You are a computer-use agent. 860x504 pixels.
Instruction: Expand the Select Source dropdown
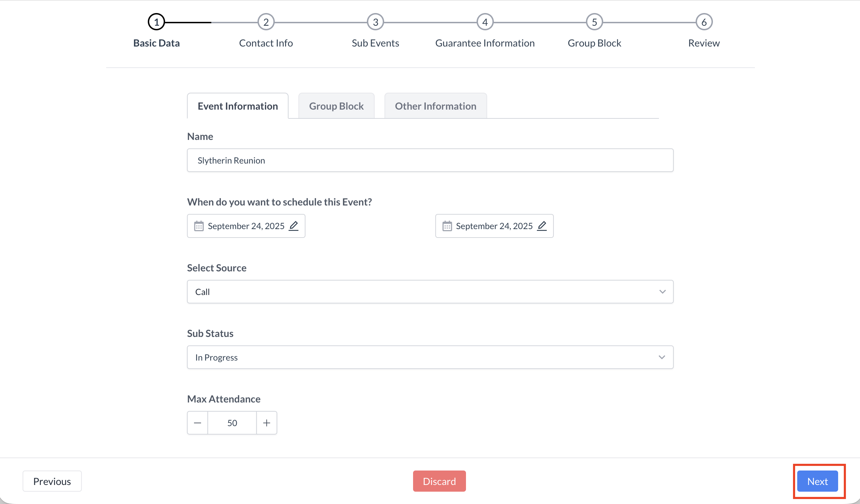[430, 292]
